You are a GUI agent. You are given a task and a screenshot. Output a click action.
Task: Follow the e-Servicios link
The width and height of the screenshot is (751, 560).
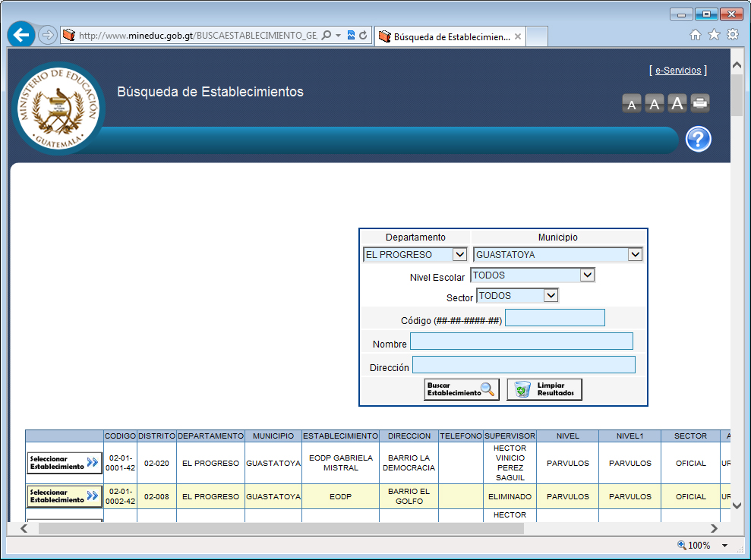coord(677,71)
